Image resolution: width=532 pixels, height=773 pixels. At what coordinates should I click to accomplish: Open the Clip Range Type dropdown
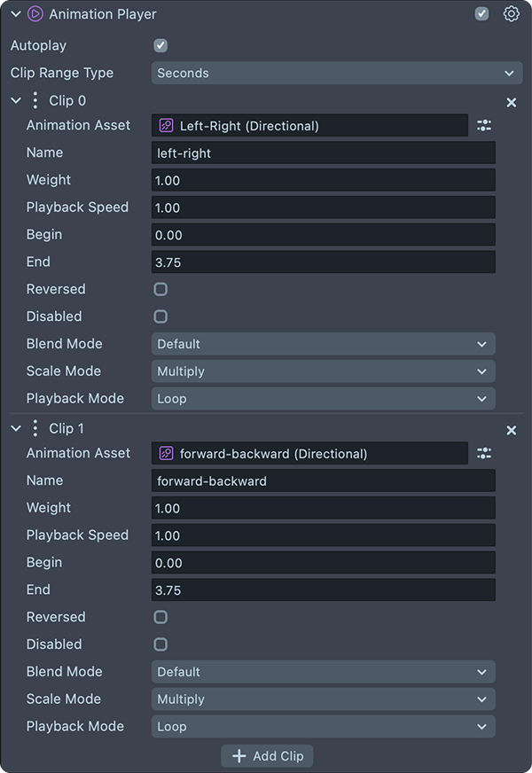(336, 73)
